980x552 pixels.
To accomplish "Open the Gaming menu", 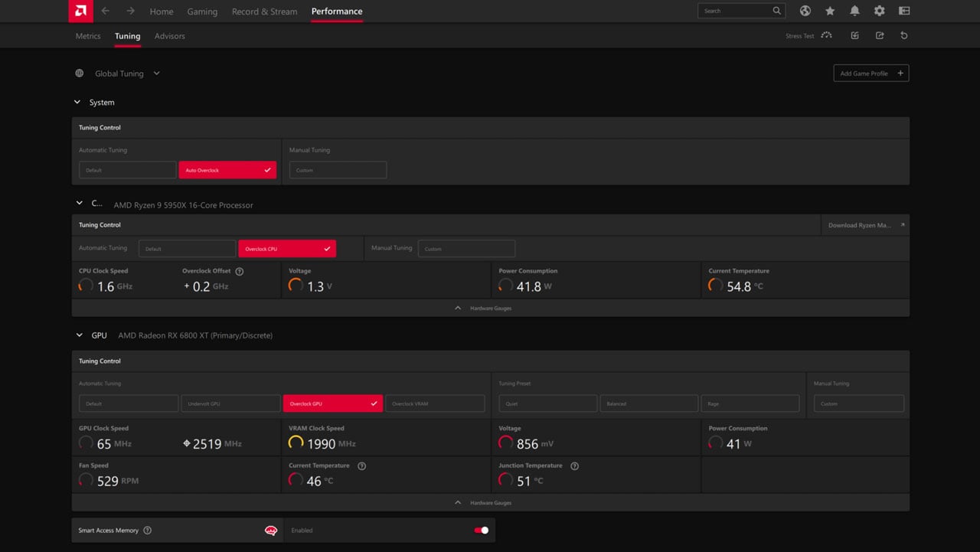I will coord(202,11).
